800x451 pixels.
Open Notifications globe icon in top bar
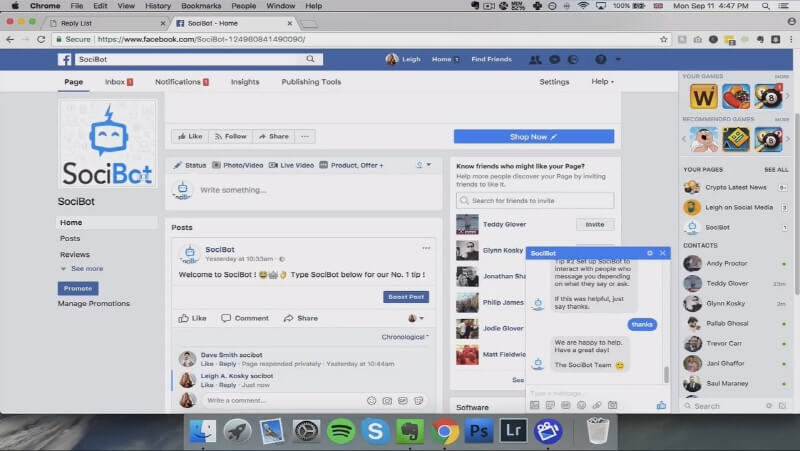(573, 60)
